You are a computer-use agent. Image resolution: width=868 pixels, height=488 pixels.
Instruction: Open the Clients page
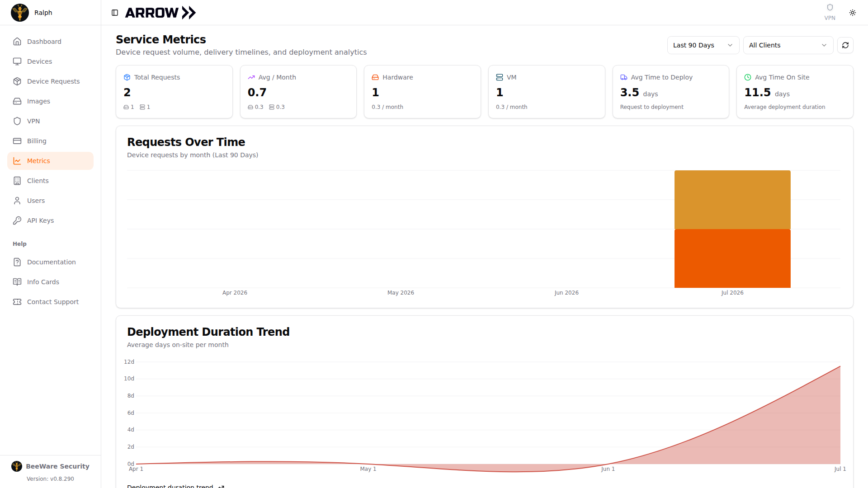[x=50, y=181]
